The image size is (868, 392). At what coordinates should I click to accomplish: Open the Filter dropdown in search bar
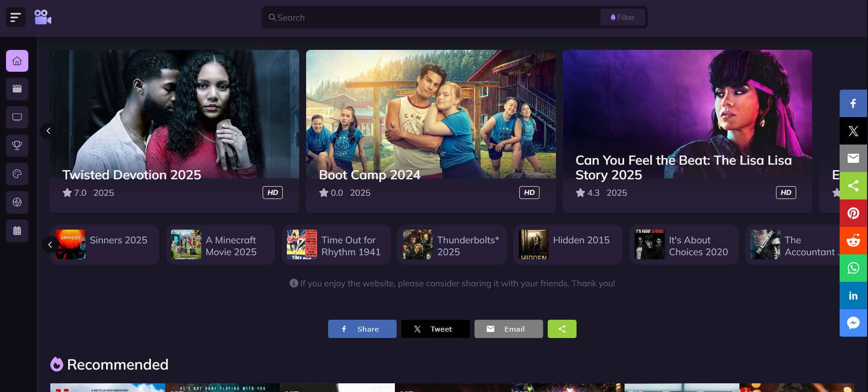point(623,17)
